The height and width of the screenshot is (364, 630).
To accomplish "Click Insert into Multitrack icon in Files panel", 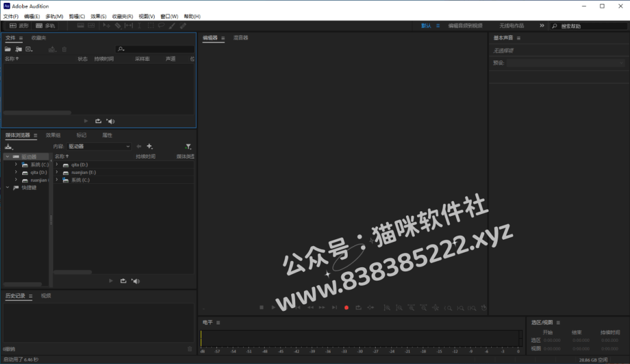I will point(52,49).
